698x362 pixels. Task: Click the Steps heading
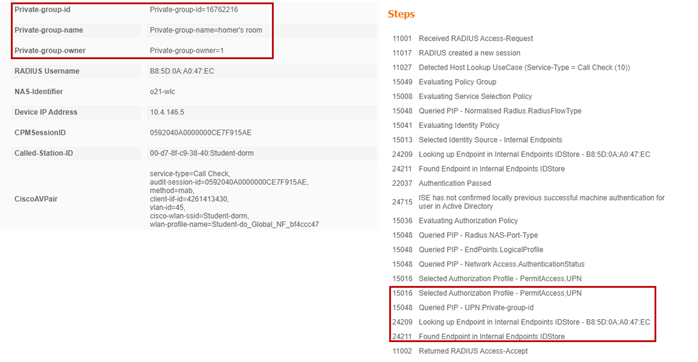[x=401, y=14]
